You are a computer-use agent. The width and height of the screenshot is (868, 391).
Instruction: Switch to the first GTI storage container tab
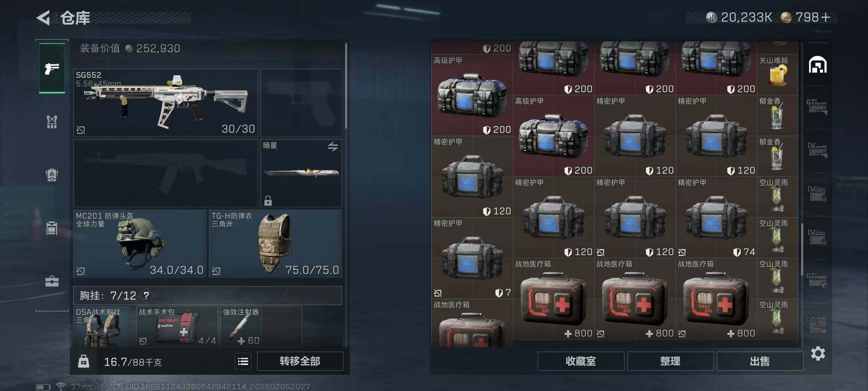tap(817, 107)
